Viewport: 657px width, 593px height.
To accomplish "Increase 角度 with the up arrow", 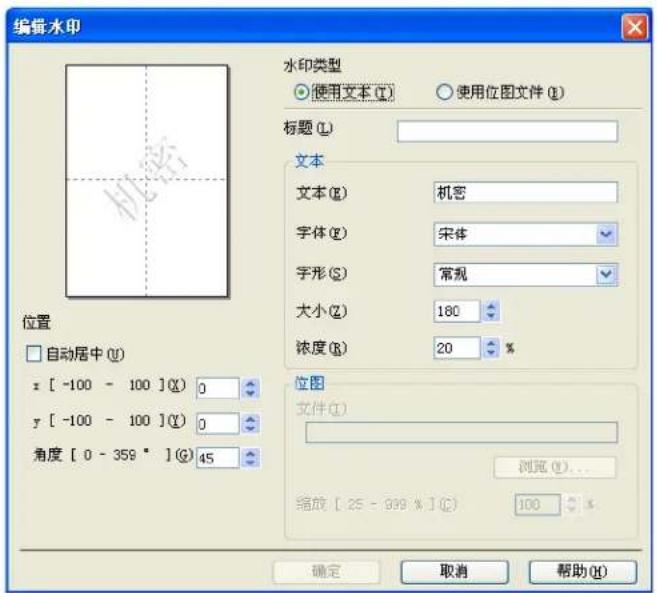I will (x=251, y=453).
